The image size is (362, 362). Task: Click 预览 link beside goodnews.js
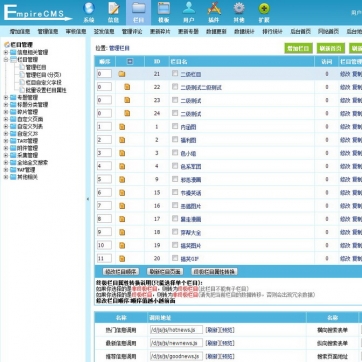[227, 356]
